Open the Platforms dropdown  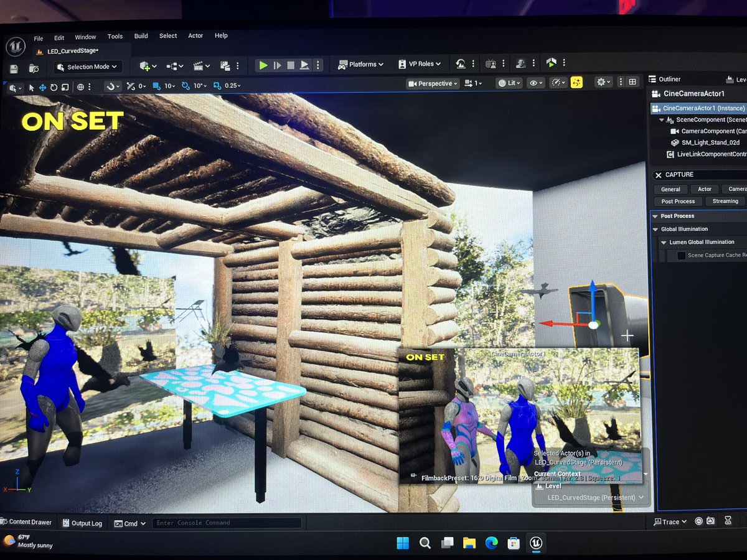pos(361,64)
